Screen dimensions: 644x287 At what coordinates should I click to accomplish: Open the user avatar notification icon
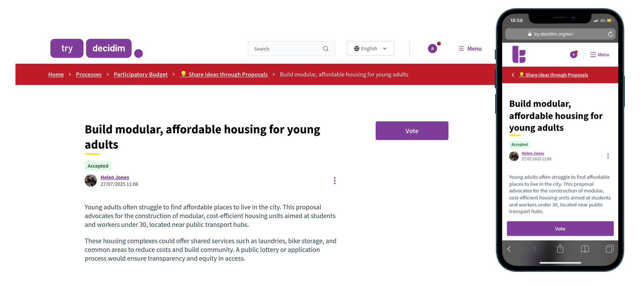pyautogui.click(x=433, y=48)
